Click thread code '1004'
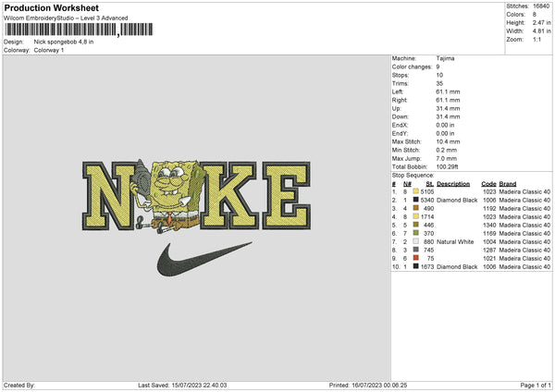Image resolution: width=555 pixels, height=392 pixels. tap(489, 241)
